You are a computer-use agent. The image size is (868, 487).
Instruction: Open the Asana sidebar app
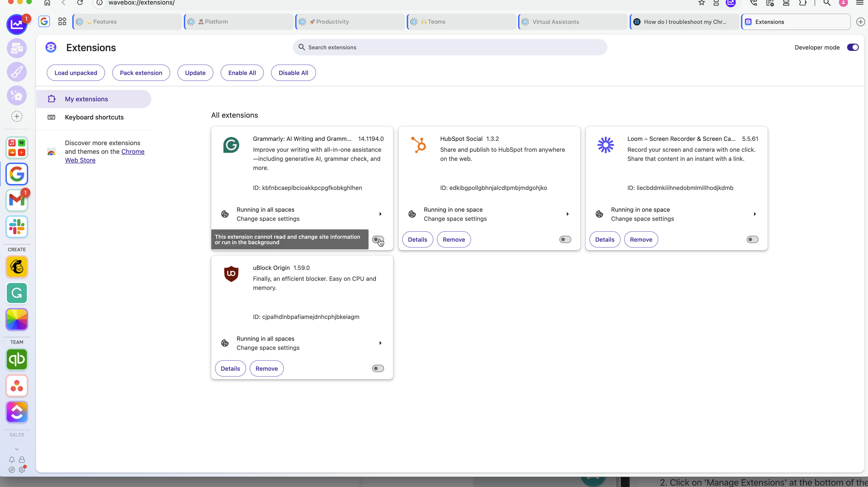(17, 386)
